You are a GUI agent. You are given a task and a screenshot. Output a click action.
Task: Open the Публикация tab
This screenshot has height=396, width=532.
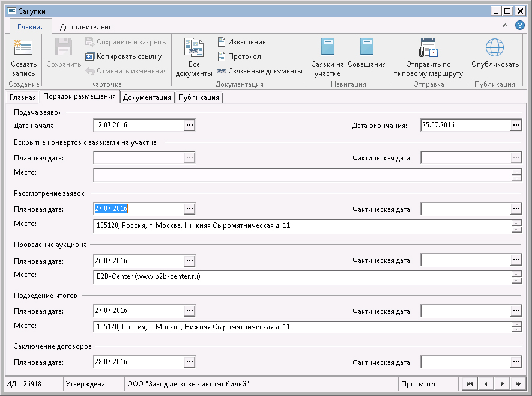coord(198,97)
